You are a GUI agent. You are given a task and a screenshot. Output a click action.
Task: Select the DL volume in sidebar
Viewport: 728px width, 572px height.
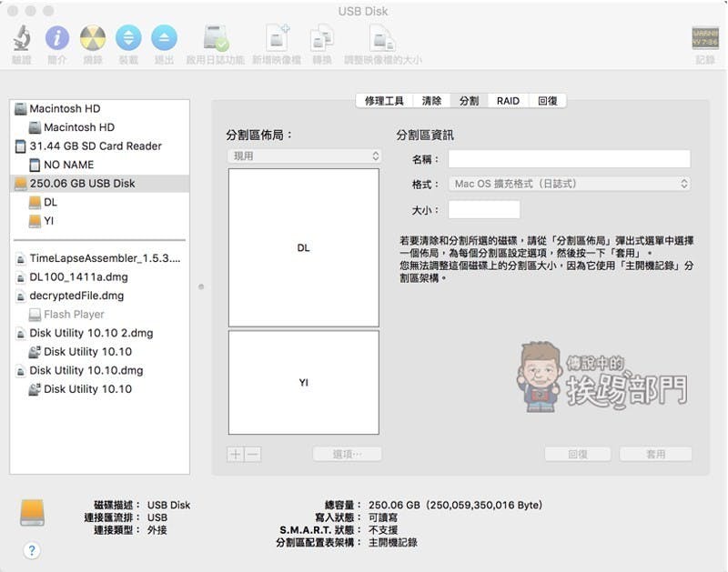coord(99,202)
